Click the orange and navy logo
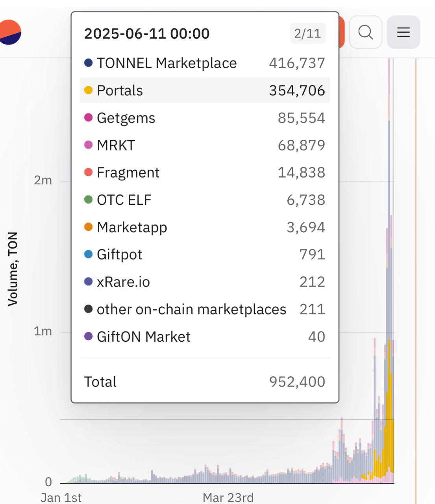 [x=9, y=32]
